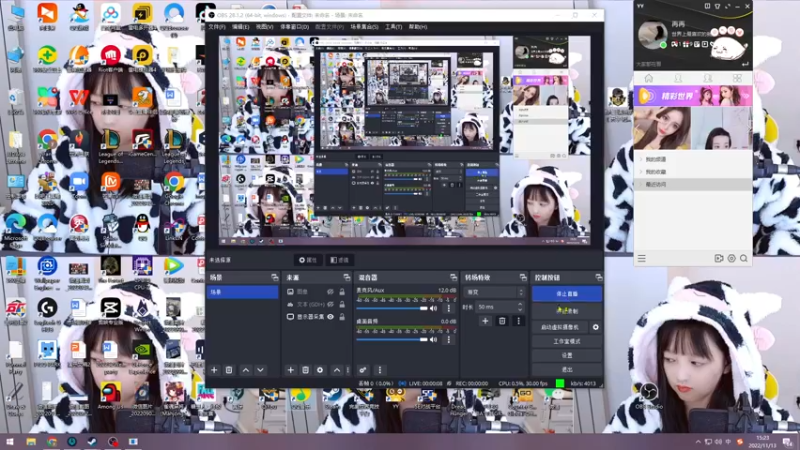Open source properties gear in the Sources panel
Screen dimensions: 800x450
[320, 370]
